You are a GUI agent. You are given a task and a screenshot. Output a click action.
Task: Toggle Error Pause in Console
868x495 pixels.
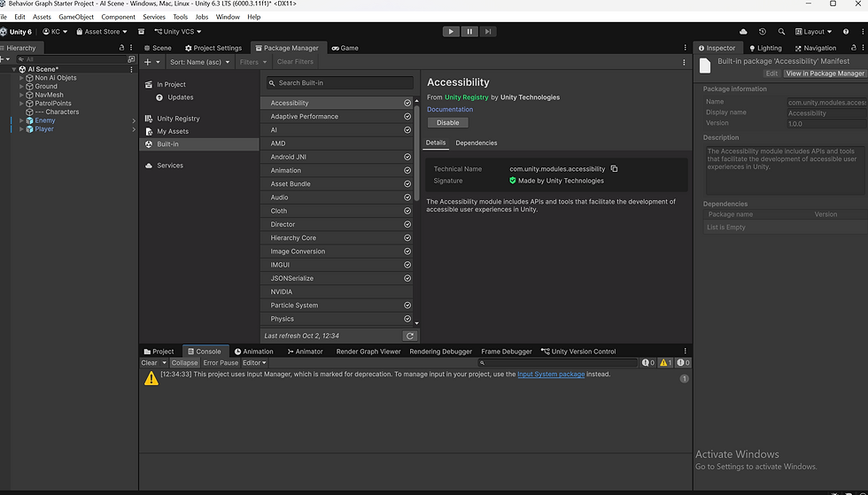[221, 363]
